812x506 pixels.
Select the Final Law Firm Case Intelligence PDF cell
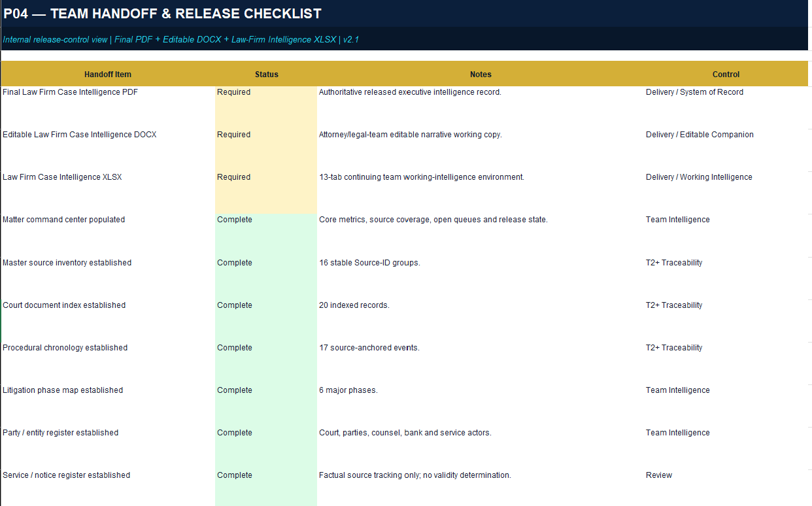(108, 108)
